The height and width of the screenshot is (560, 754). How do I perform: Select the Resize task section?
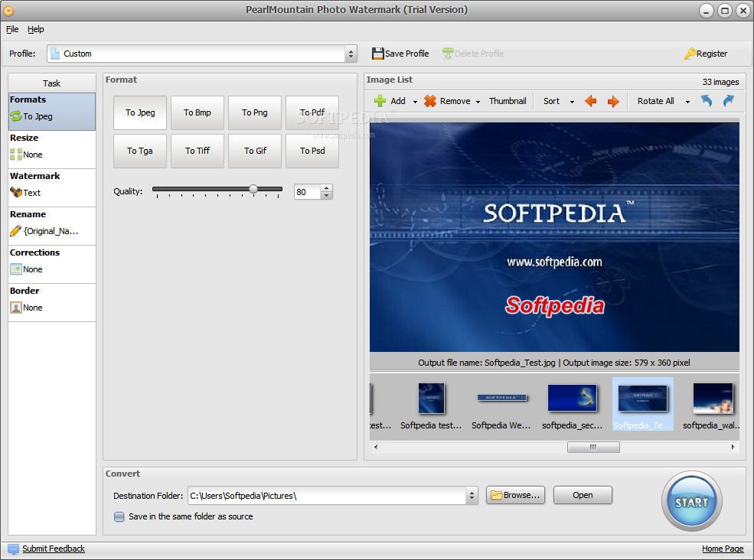tap(52, 150)
